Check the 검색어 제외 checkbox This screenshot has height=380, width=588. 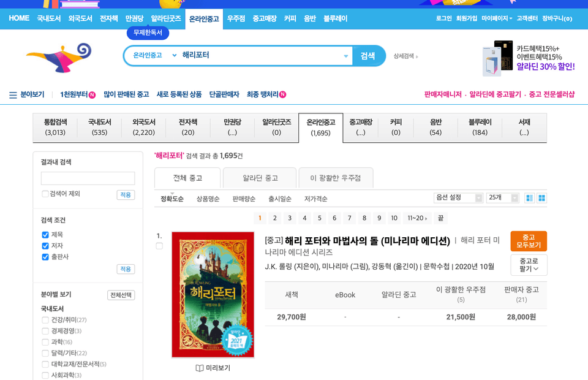point(45,194)
